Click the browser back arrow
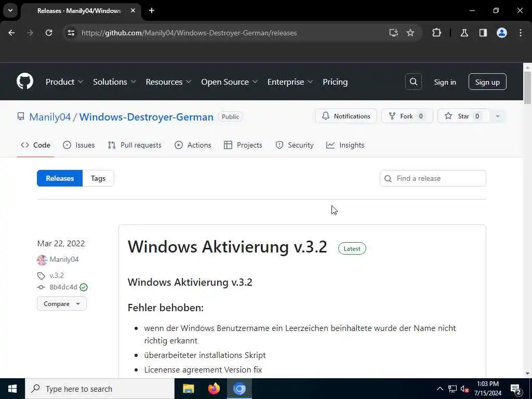This screenshot has height=399, width=532. coord(11,33)
